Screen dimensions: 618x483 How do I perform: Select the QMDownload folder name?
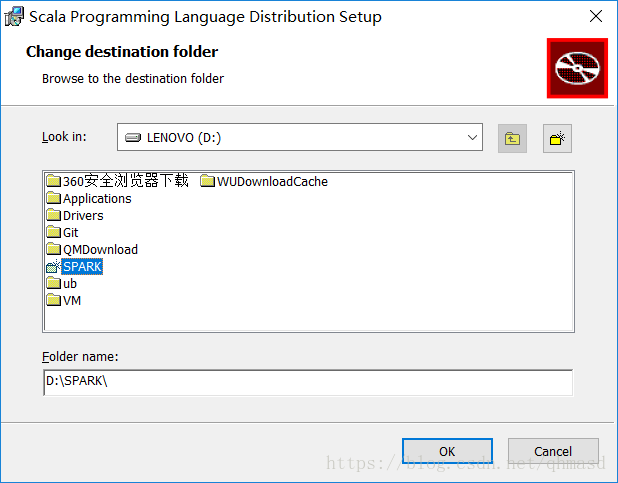point(101,249)
